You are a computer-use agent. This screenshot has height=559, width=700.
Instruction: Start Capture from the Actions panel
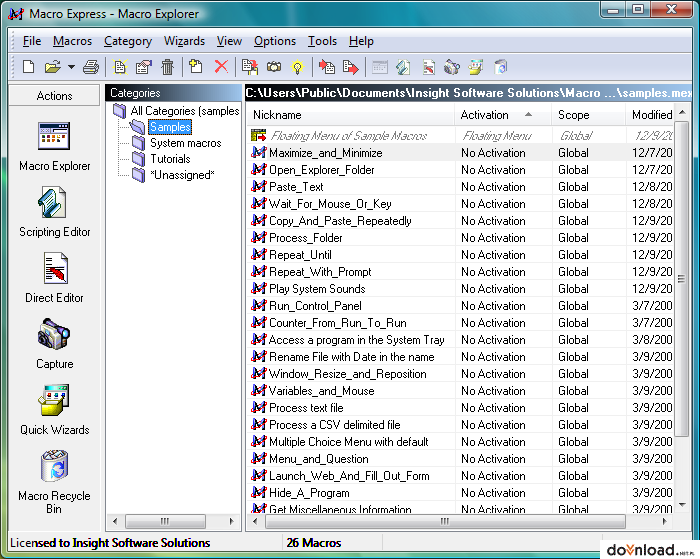click(x=54, y=344)
